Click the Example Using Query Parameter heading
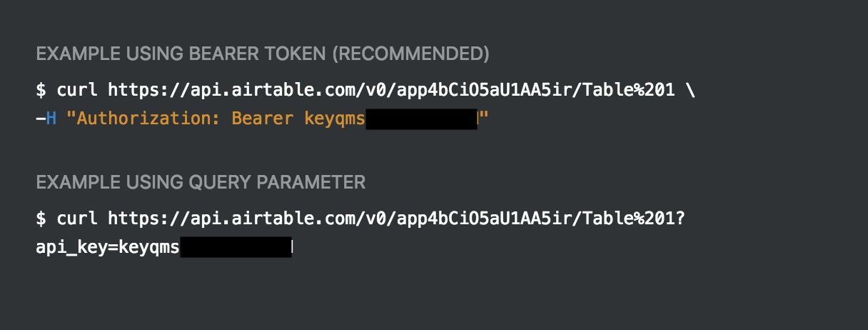Screen dimensions: 868x330 (x=201, y=182)
